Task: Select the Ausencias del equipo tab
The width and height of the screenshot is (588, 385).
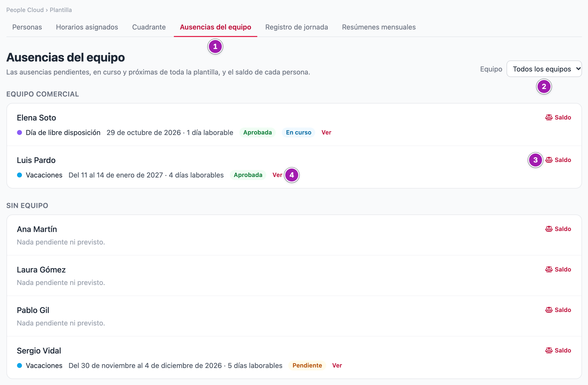Action: coord(216,27)
